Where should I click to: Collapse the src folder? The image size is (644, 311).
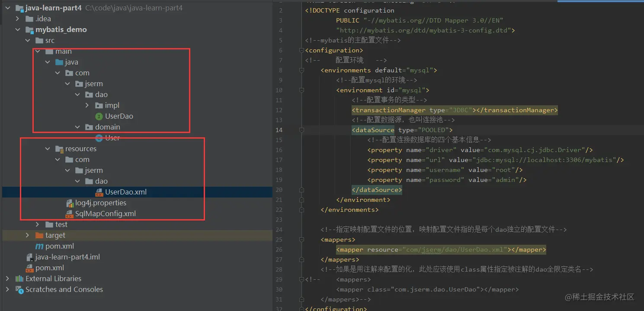[27, 40]
